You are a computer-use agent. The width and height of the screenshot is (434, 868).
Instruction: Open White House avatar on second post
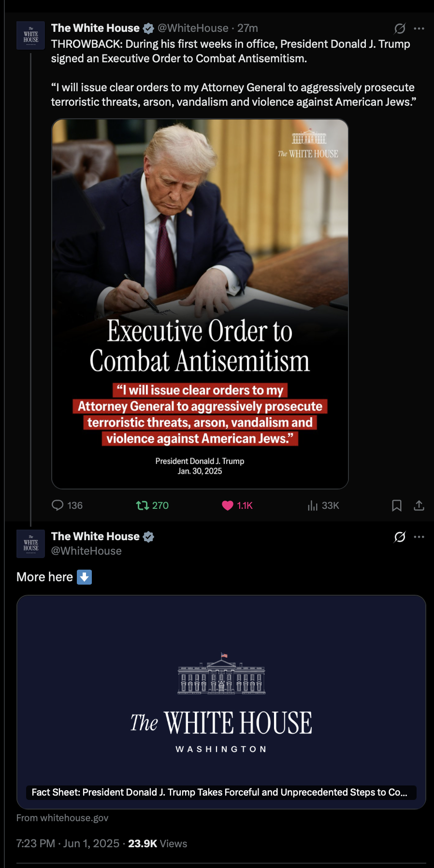[x=31, y=544]
